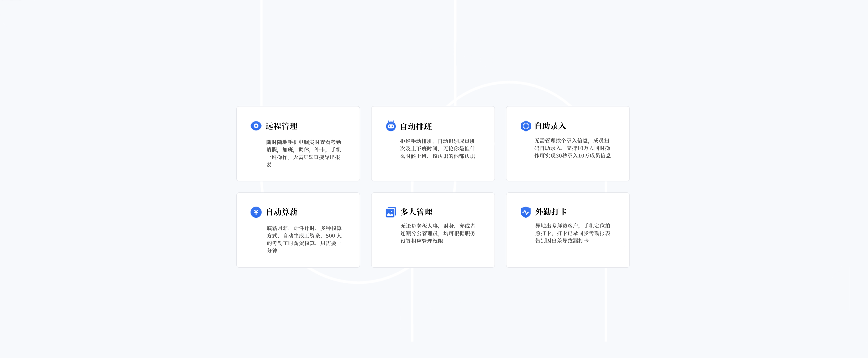Click the blue eye icon beside 远程管理
Screen dimensions: 868x358
tap(256, 126)
